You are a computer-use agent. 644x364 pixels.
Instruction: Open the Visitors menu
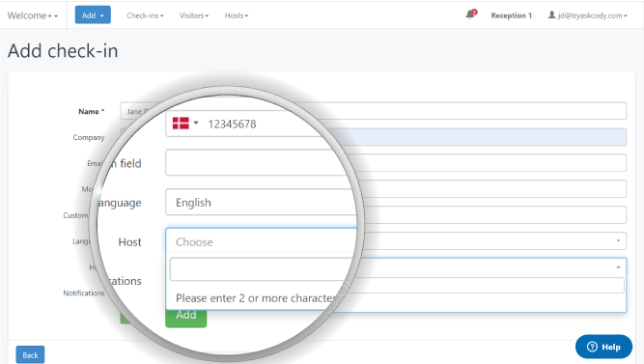tap(194, 15)
